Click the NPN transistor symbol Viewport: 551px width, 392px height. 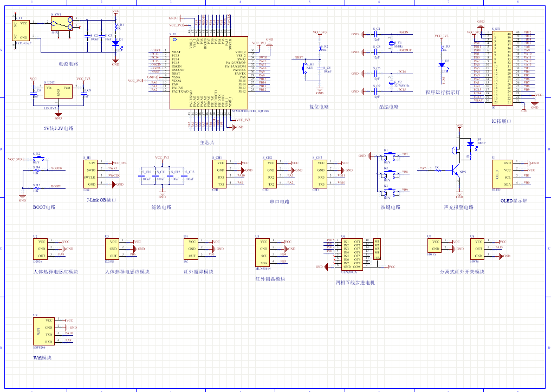452,172
